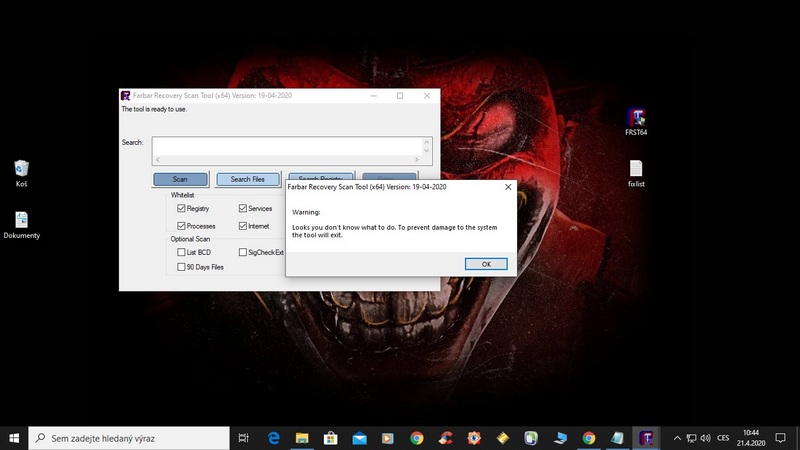The height and width of the screenshot is (450, 800).
Task: Click the search box up scroll arrow
Action: pos(427,141)
